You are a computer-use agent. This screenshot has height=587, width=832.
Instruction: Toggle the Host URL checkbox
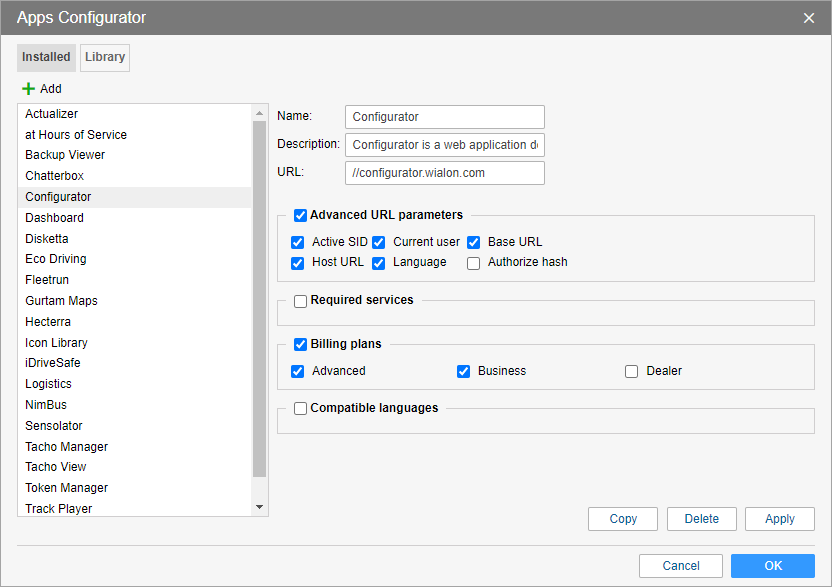click(x=298, y=263)
